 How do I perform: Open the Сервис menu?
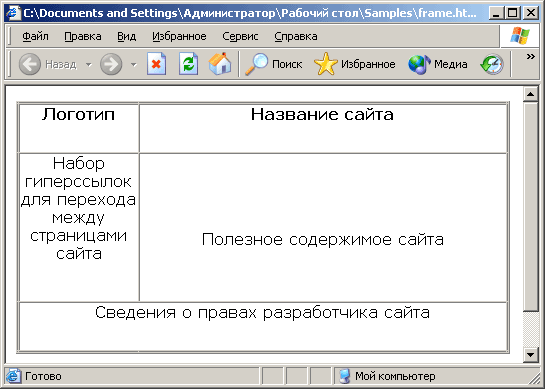[x=240, y=37]
